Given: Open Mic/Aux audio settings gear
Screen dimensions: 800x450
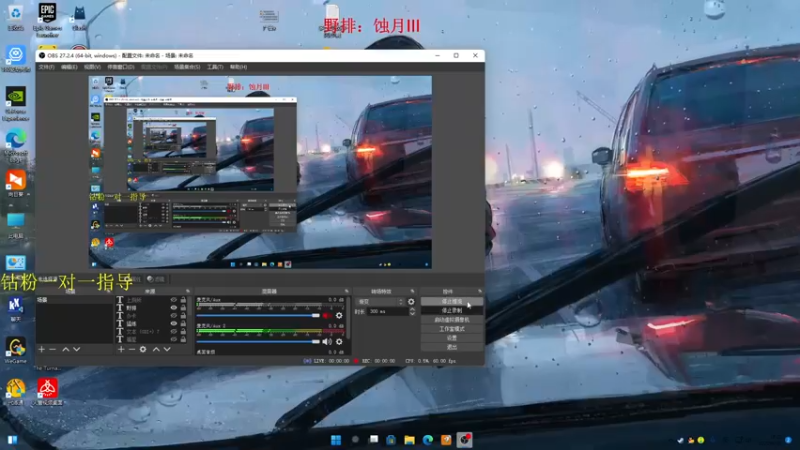Looking at the screenshot, I should (x=339, y=316).
